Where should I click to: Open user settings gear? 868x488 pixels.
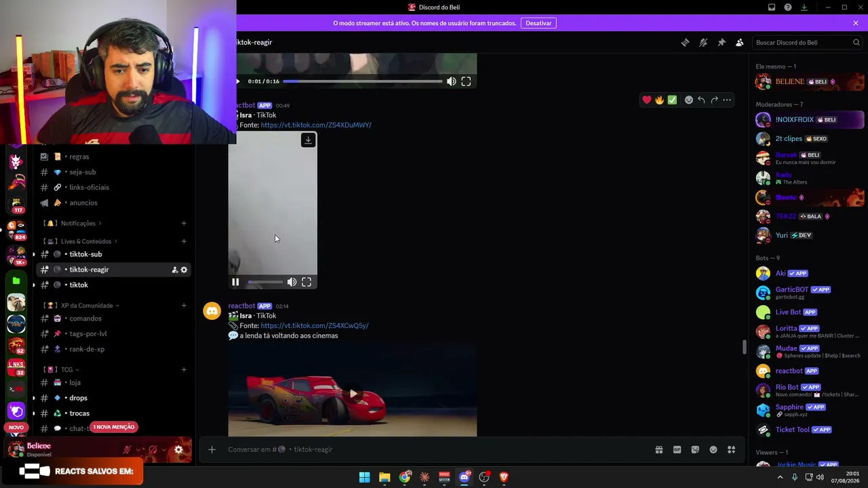point(178,450)
